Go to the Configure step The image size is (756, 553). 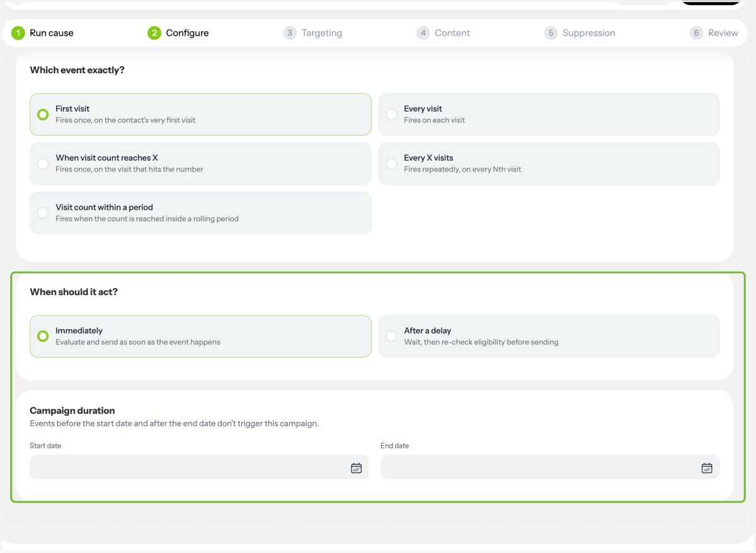(x=178, y=33)
